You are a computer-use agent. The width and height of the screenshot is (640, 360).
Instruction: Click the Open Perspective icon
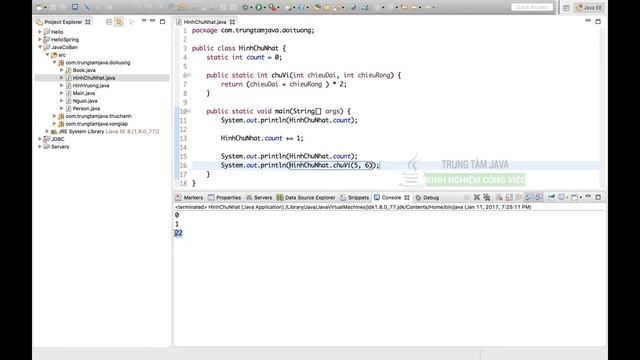[x=566, y=8]
